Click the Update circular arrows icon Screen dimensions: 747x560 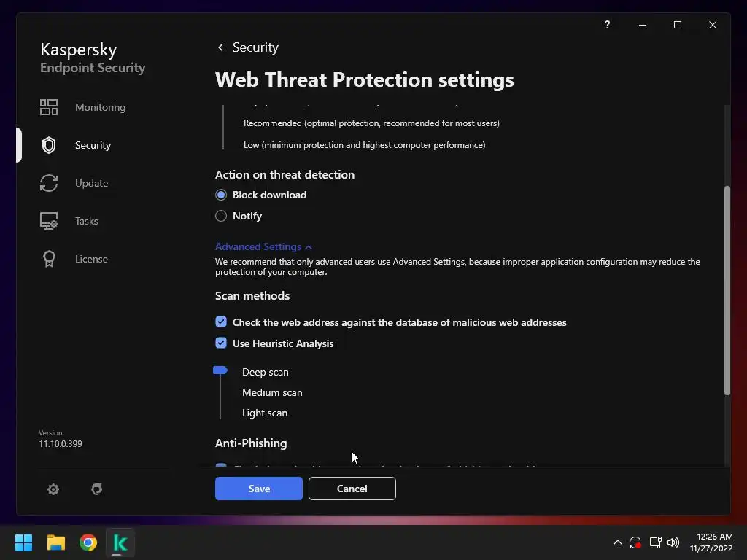[x=49, y=183]
